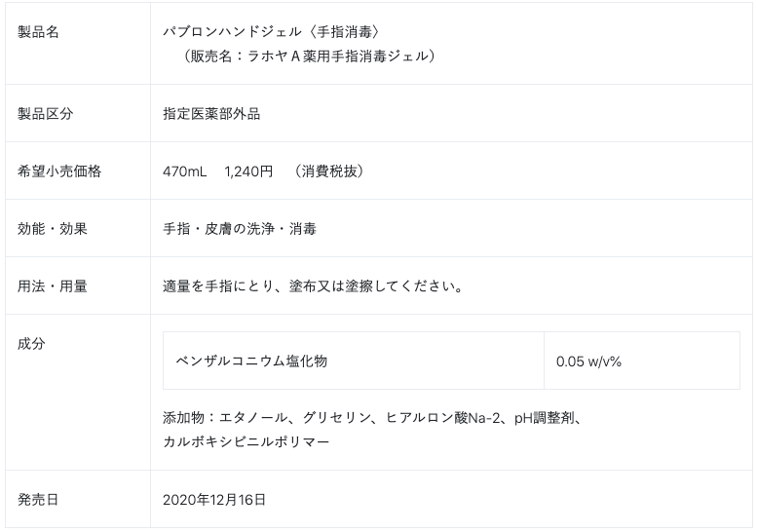Click the 添加物：エタノール additives line
The width and height of the screenshot is (757, 532).
pyautogui.click(x=372, y=417)
